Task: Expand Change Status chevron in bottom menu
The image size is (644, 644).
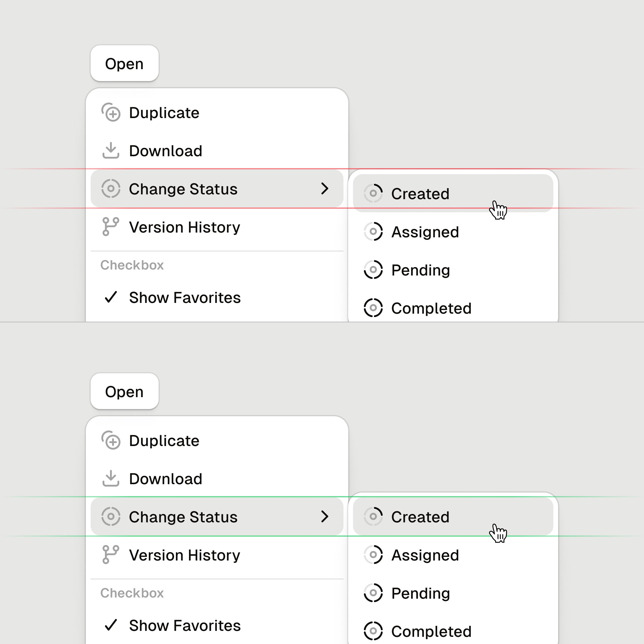Action: pyautogui.click(x=325, y=517)
